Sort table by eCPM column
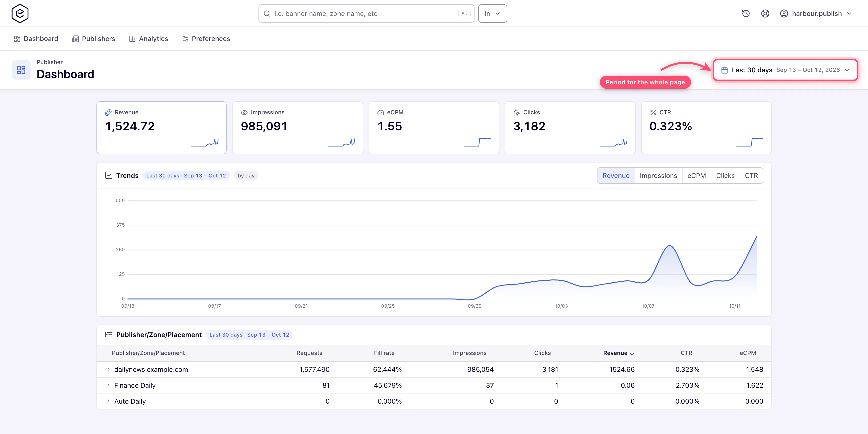 pyautogui.click(x=748, y=353)
